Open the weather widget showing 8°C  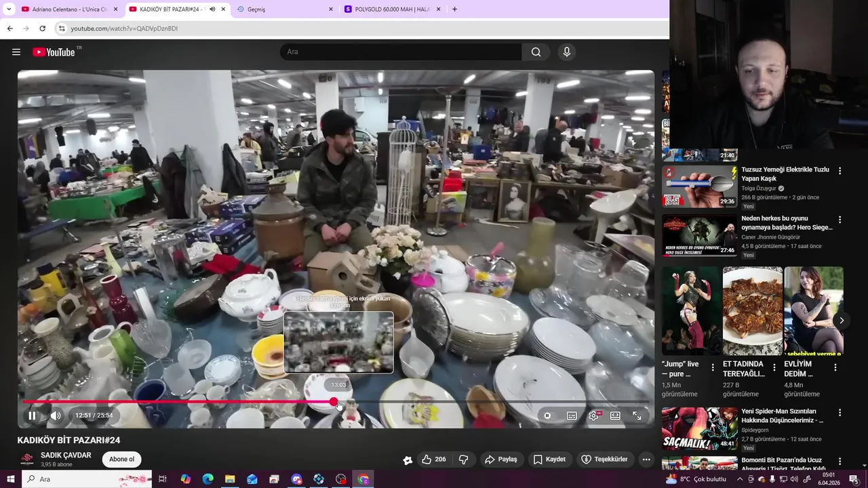point(696,479)
